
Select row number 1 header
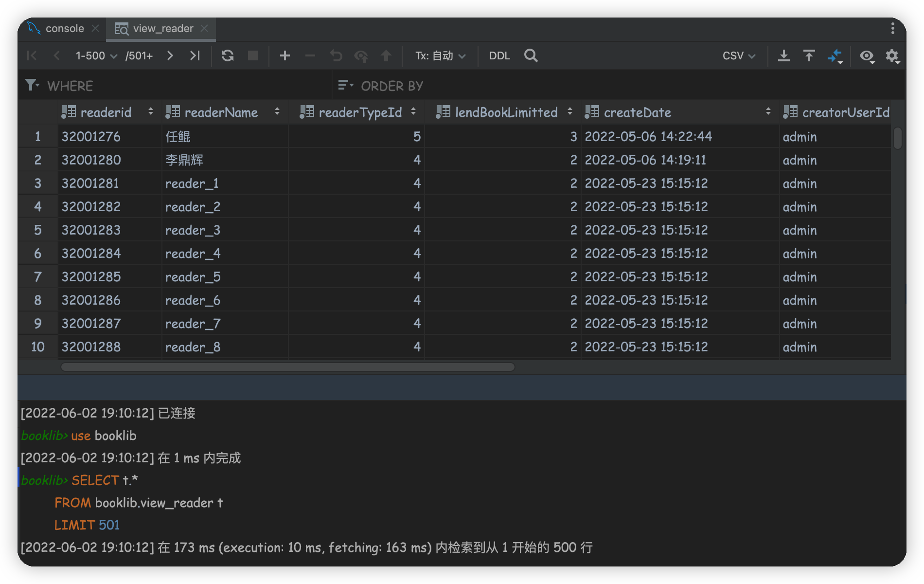pos(38,137)
